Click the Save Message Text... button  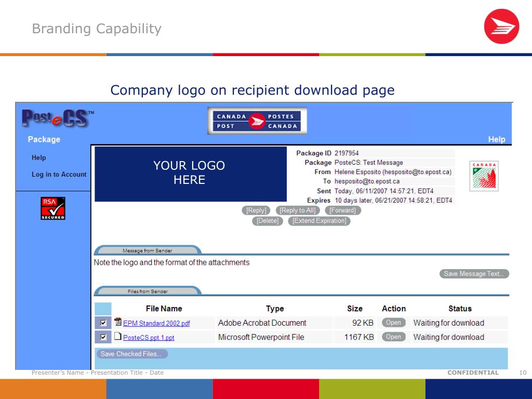(x=474, y=274)
